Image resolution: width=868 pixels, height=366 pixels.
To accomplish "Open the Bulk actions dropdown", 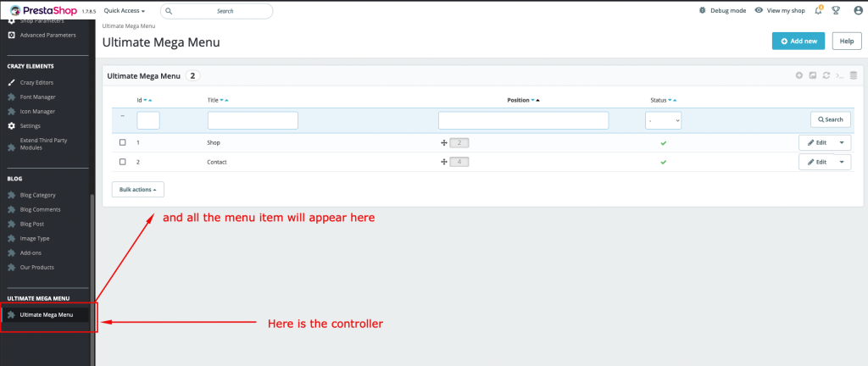I will pyautogui.click(x=137, y=190).
